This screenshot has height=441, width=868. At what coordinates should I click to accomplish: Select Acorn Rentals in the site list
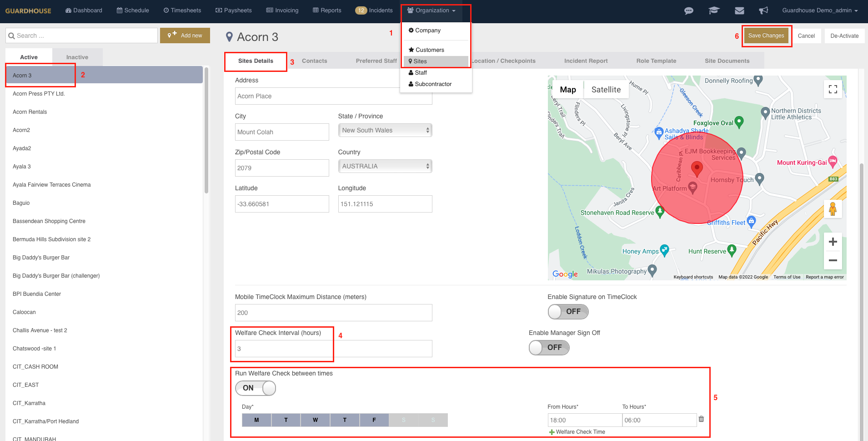point(104,112)
